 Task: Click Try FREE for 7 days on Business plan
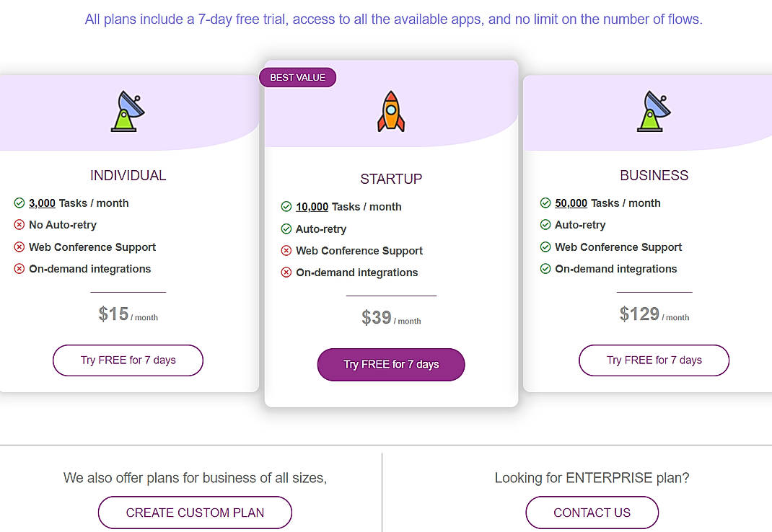point(654,360)
